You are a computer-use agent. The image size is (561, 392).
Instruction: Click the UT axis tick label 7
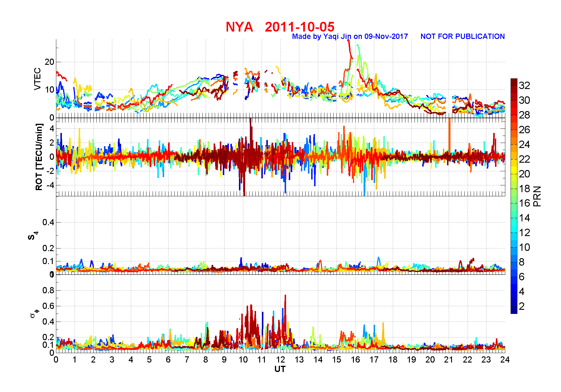pyautogui.click(x=187, y=360)
